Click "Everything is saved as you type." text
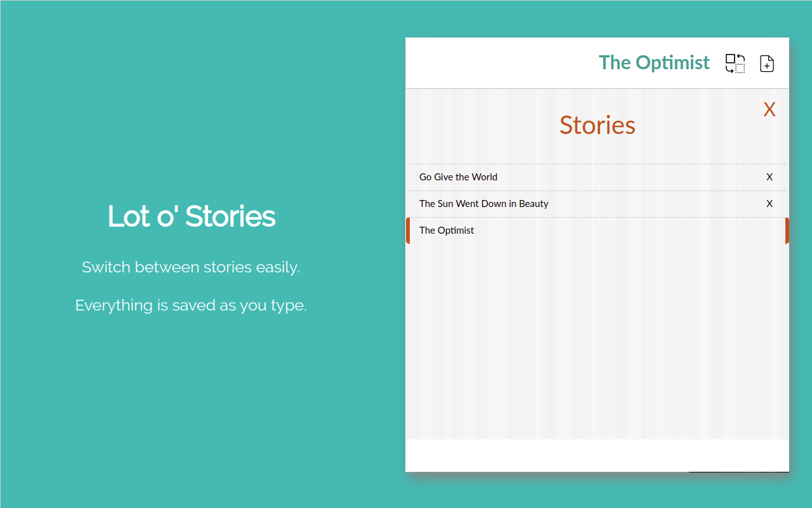The image size is (812, 508). (191, 305)
